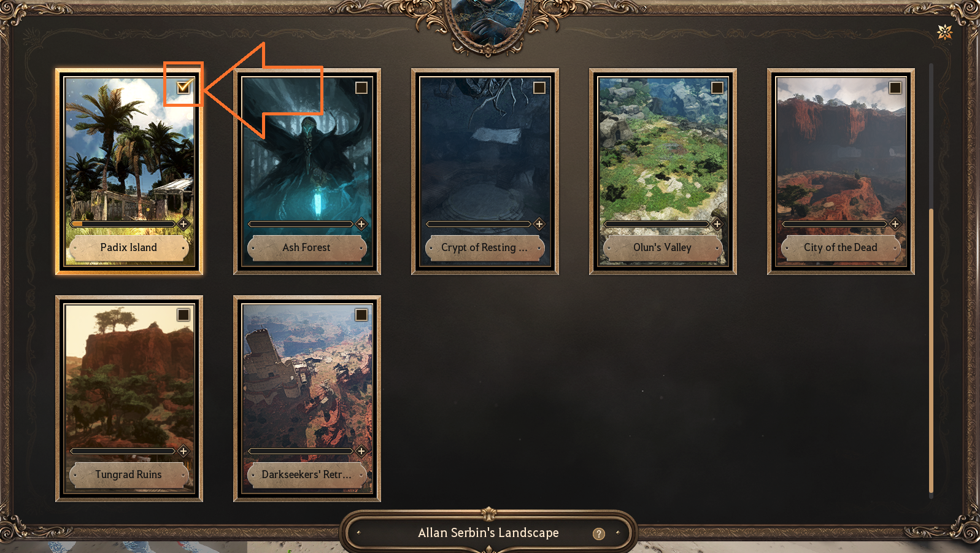
Task: Click the Padix Island progress bar
Action: tap(123, 224)
